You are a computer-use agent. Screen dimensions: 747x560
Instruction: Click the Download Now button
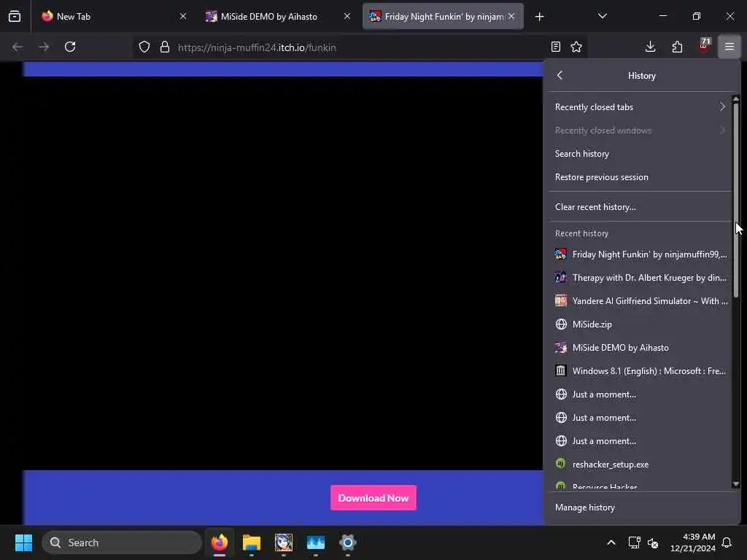coord(373,498)
